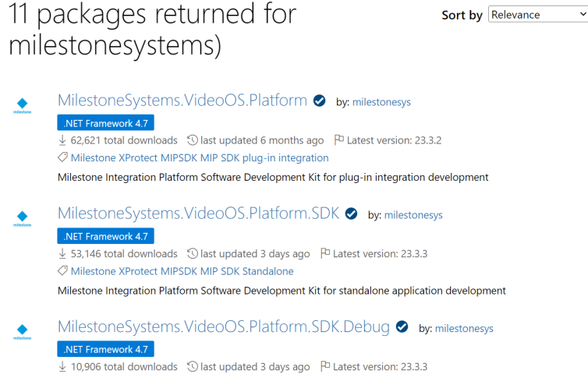The image size is (588, 374).
Task: Click the 'Standalone' tag on Platform.SDK package
Action: [x=267, y=271]
